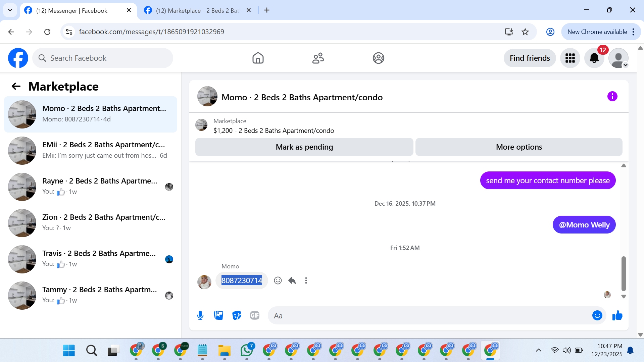The width and height of the screenshot is (644, 362).
Task: Click the chat header listing thumbnail
Action: pos(207,96)
